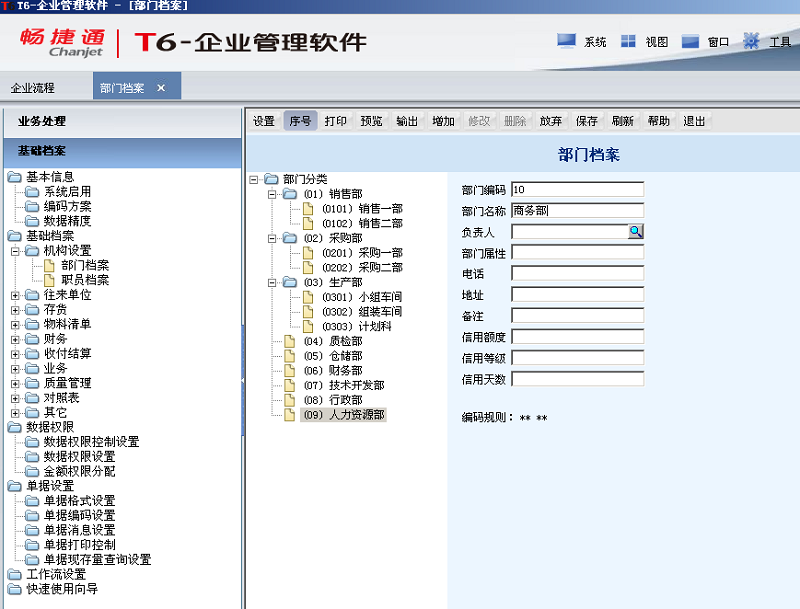Click the document icon for 销售一部

[x=308, y=209]
